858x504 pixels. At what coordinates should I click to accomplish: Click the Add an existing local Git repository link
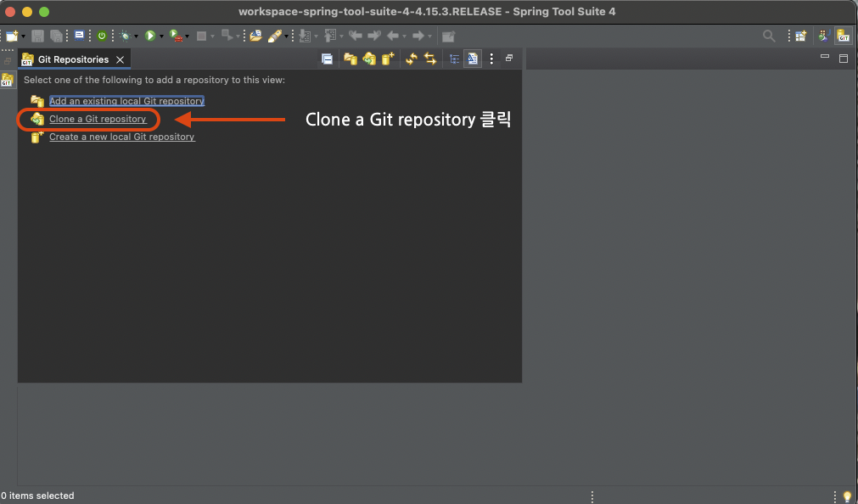[126, 100]
